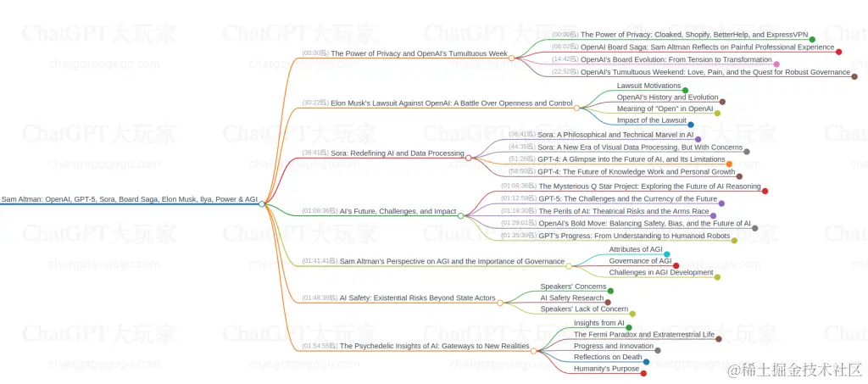
Task: Open the (06:02) timestamp link
Action: (565, 47)
